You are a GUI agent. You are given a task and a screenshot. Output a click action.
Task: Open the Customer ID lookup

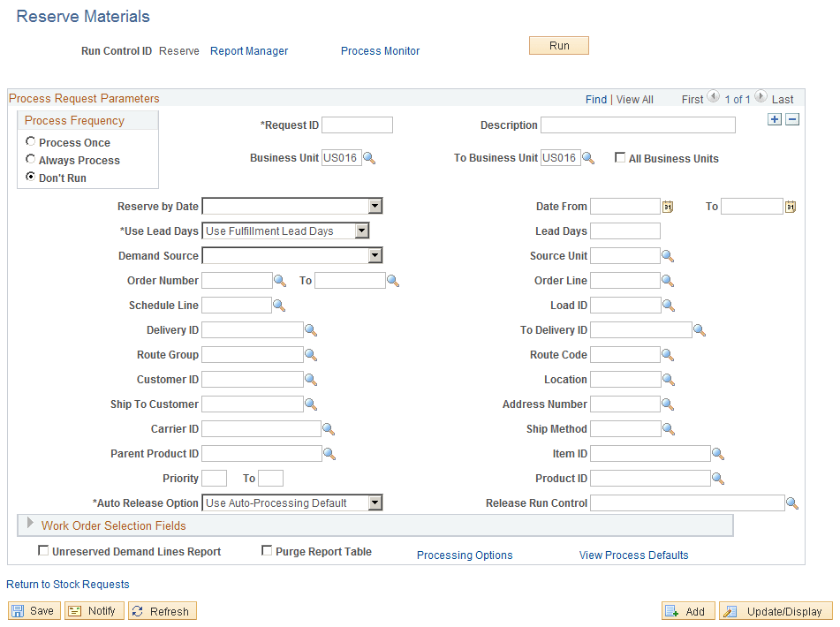(312, 379)
